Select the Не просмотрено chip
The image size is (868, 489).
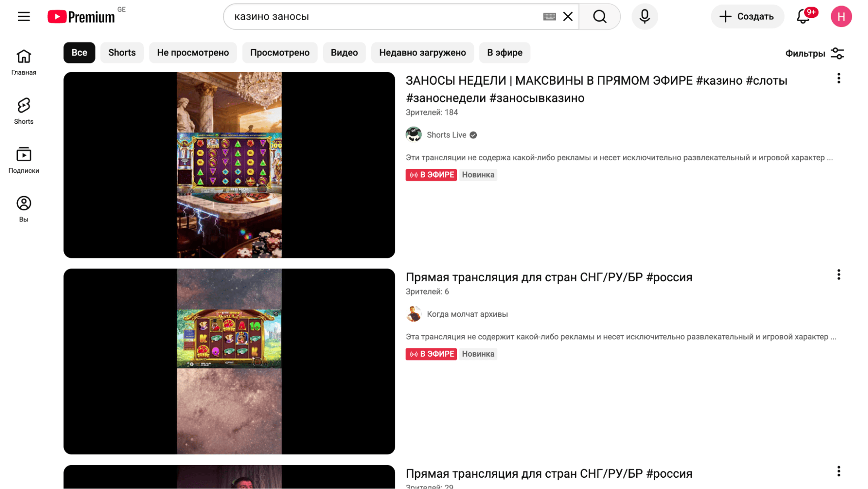coord(193,53)
